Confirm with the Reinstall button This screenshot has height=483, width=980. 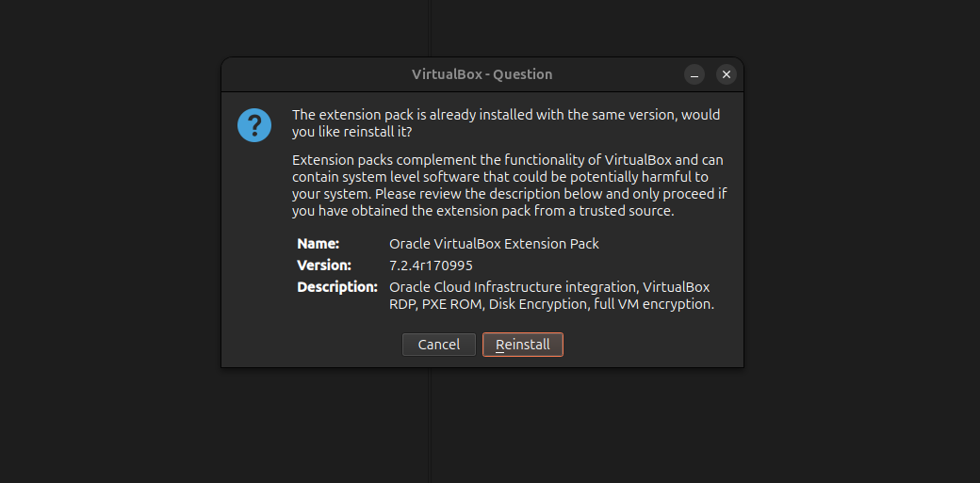pyautogui.click(x=523, y=345)
